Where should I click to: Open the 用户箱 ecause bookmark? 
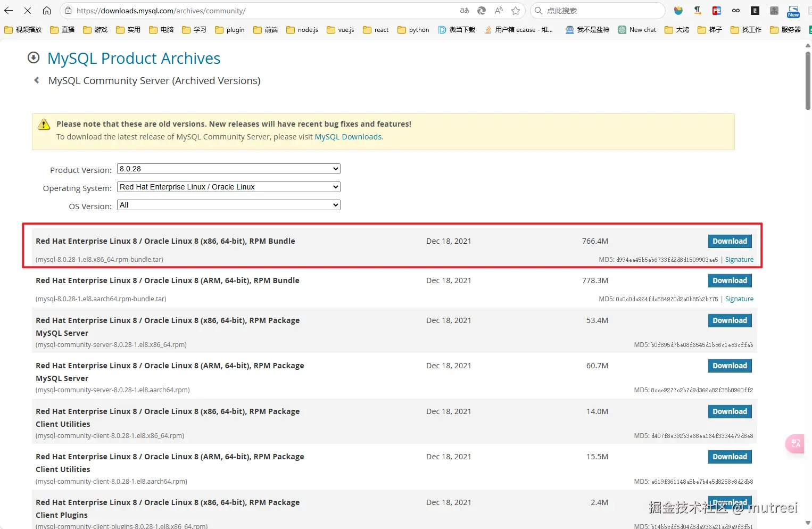coord(518,30)
